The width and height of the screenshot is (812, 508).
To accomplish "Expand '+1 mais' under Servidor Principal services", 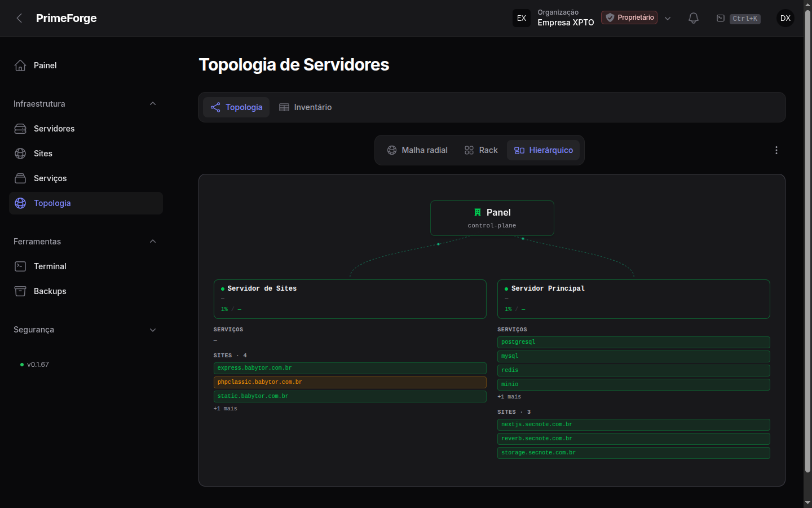I will tap(509, 397).
